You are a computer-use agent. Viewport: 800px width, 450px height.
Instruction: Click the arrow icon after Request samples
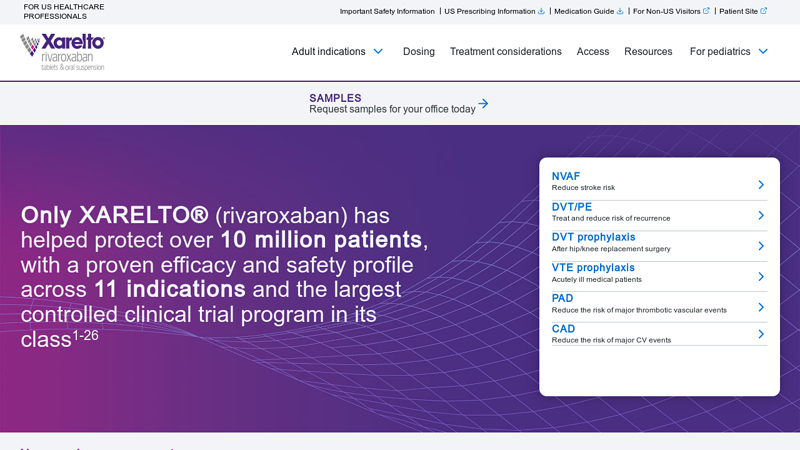pyautogui.click(x=483, y=104)
